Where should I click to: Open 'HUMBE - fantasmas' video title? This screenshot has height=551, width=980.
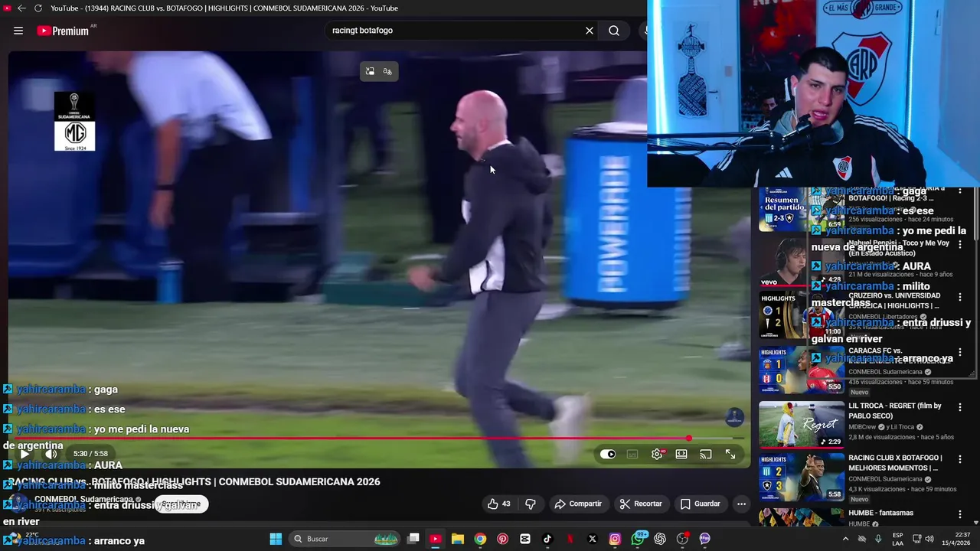[x=880, y=513]
